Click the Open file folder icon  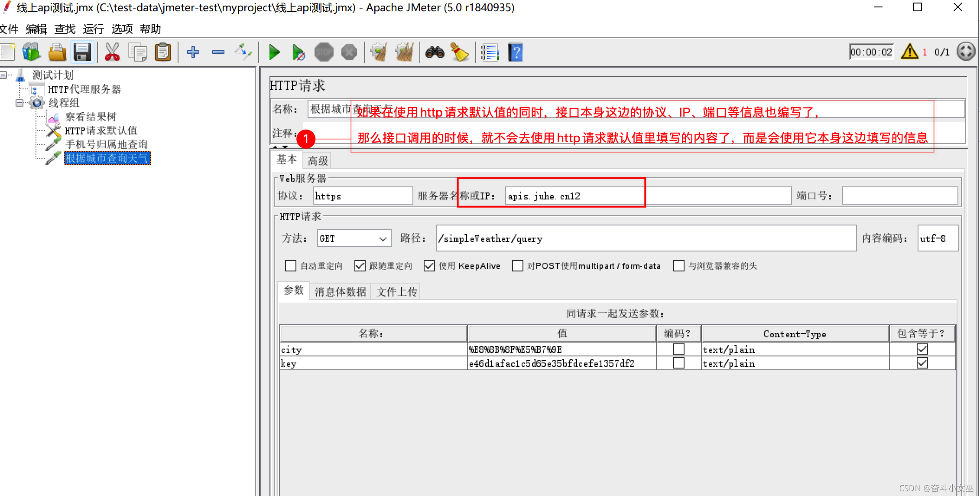point(57,52)
